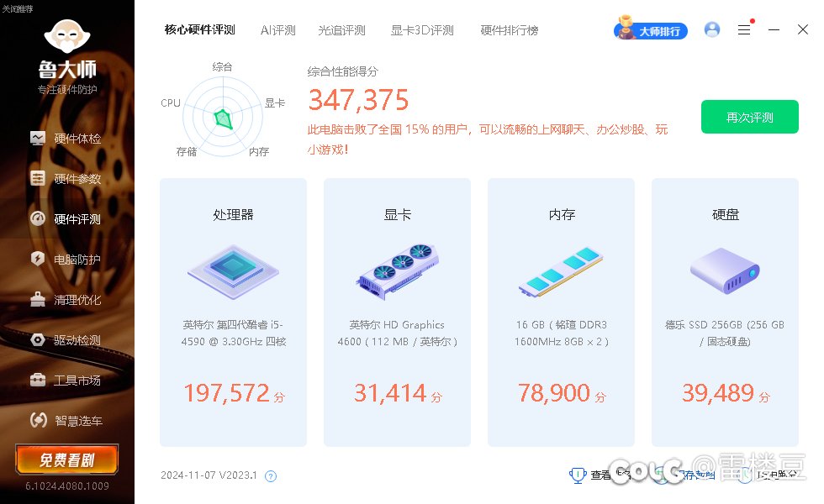Click the 处理器 card title

[x=234, y=214]
